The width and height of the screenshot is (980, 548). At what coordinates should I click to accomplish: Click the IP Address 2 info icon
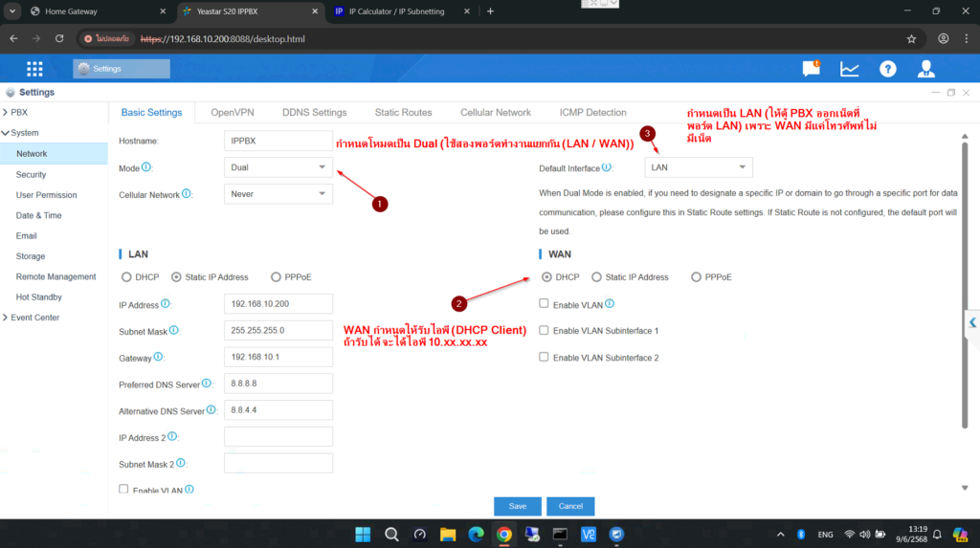click(x=172, y=436)
